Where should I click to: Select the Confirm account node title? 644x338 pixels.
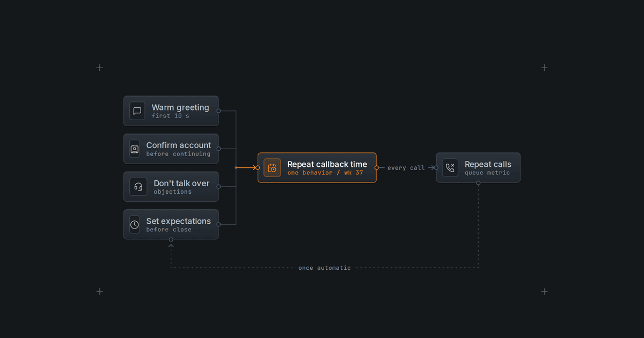[179, 145]
